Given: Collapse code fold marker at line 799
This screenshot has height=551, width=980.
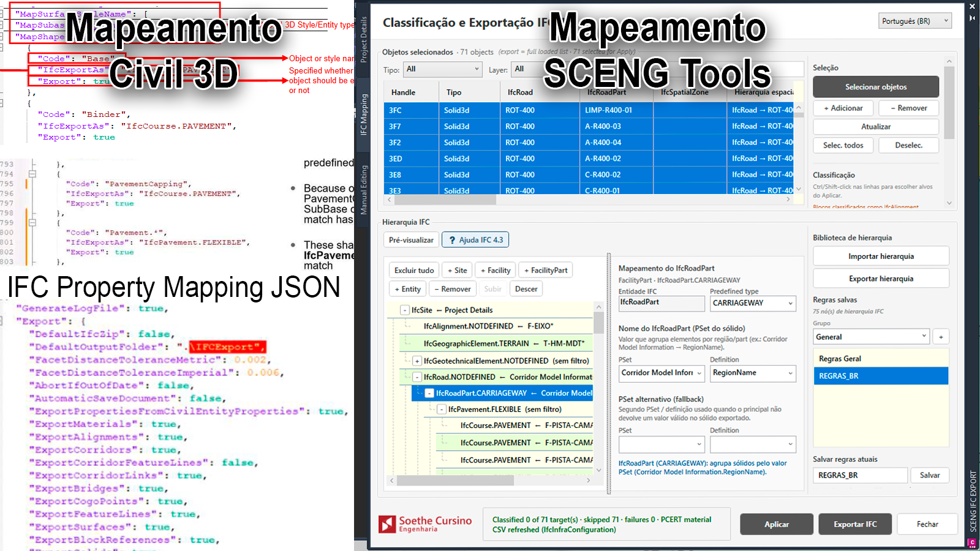Looking at the screenshot, I should pyautogui.click(x=32, y=223).
